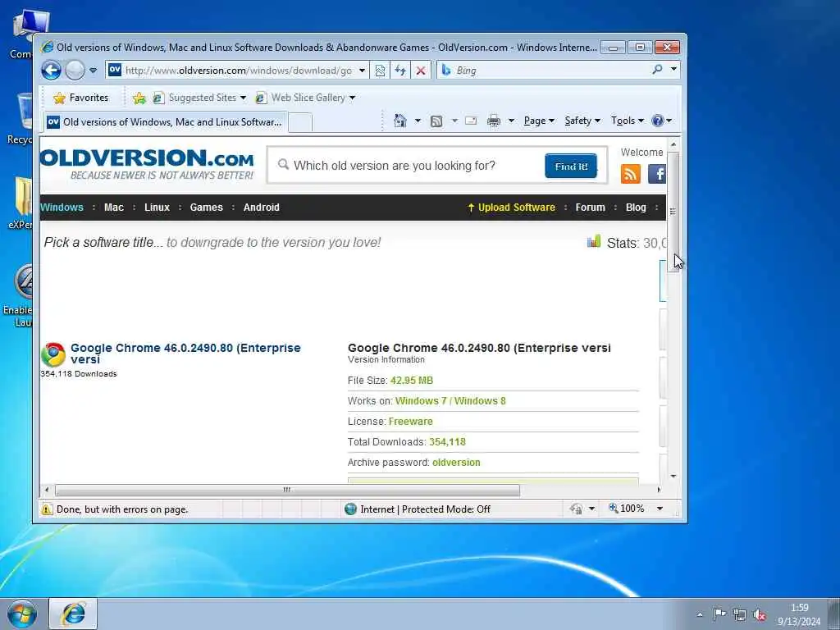Click the Find It! button

pyautogui.click(x=571, y=166)
